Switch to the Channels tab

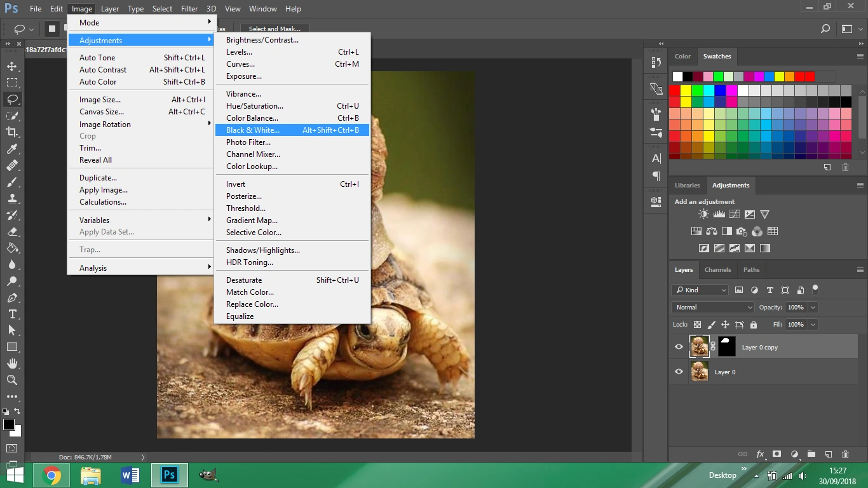pyautogui.click(x=717, y=269)
